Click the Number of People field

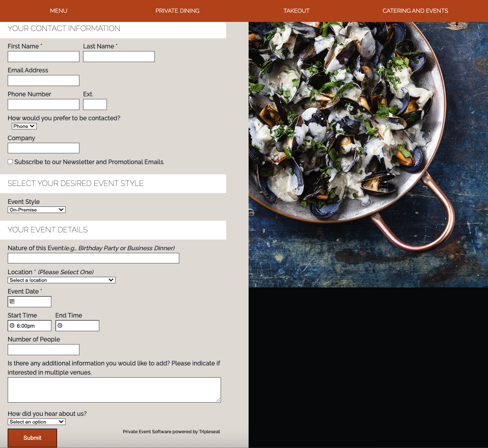pos(43,350)
